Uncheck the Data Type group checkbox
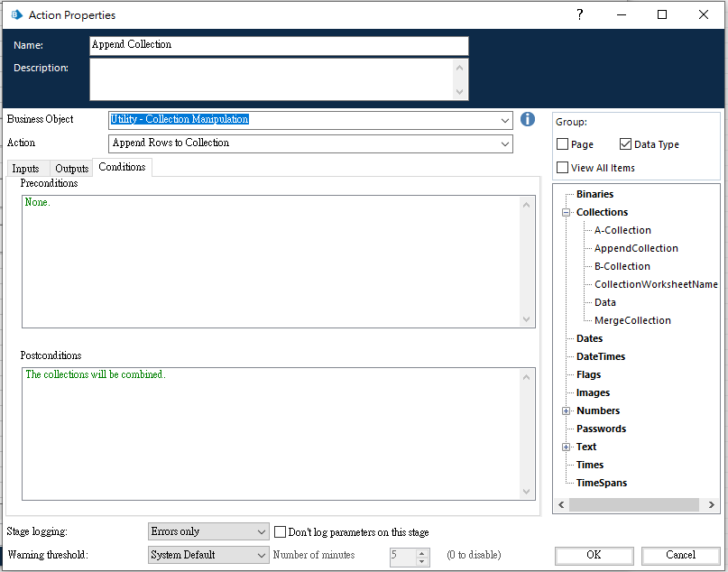 (625, 144)
